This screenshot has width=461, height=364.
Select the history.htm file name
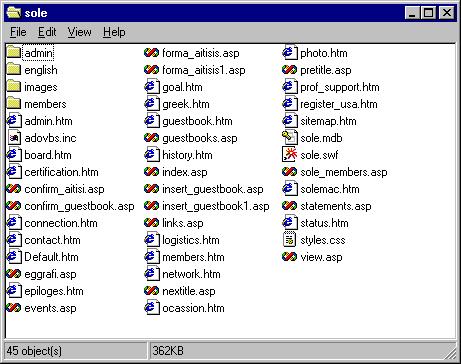[187, 155]
